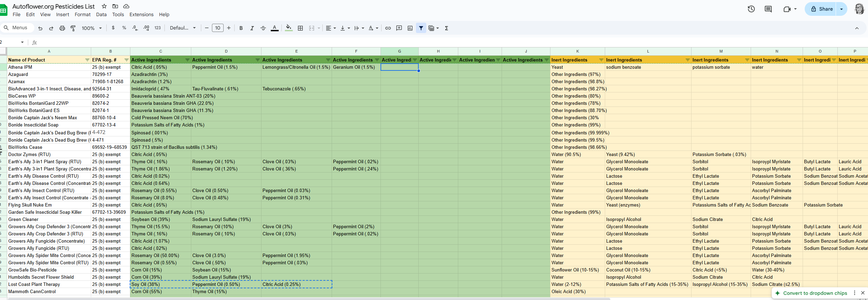The height and width of the screenshot is (300, 868).
Task: Open the Google account avatar
Action: click(x=859, y=9)
